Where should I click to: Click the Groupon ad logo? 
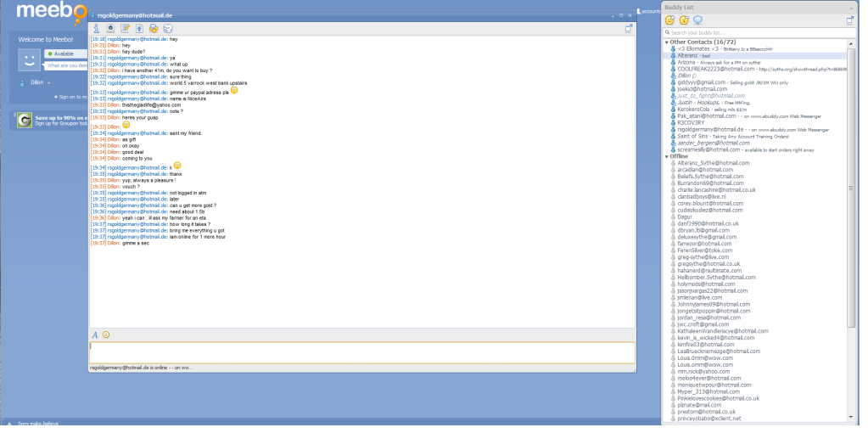[x=25, y=121]
